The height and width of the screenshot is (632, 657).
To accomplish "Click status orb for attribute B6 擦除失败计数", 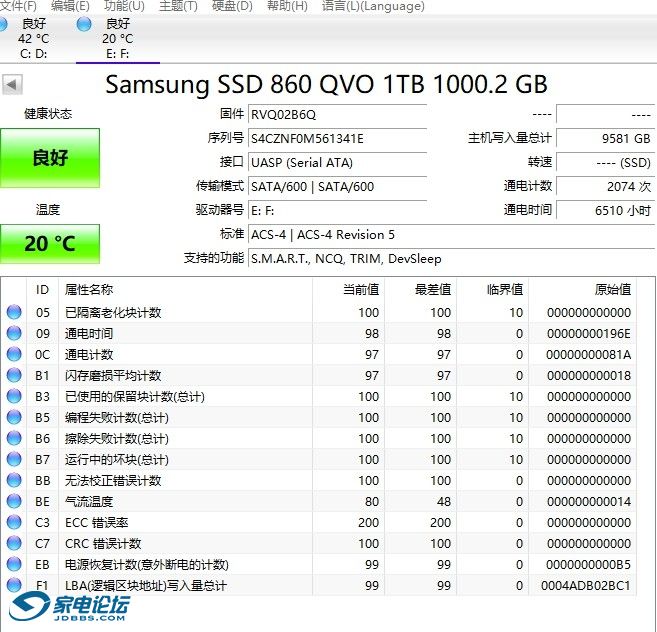I will click(14, 438).
